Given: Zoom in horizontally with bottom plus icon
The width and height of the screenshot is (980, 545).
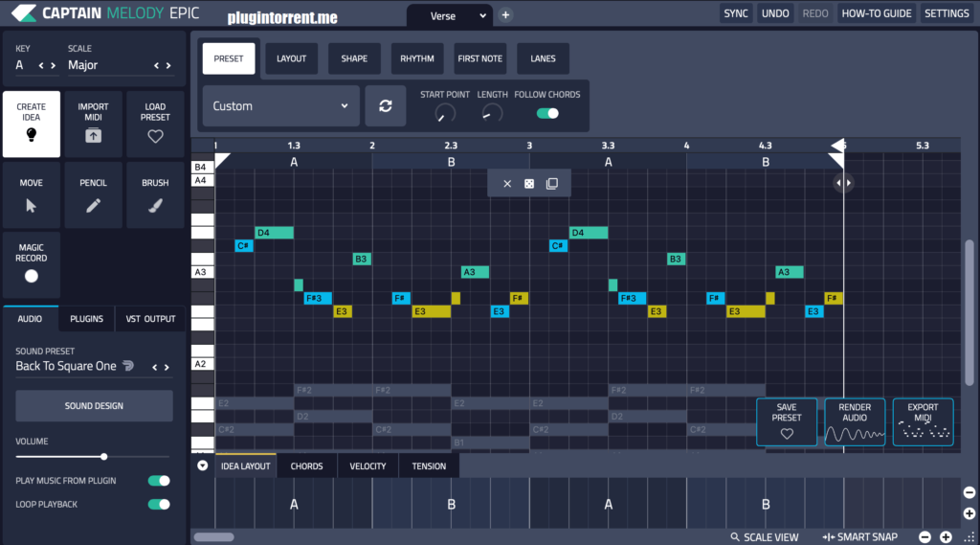Looking at the screenshot, I should (946, 537).
